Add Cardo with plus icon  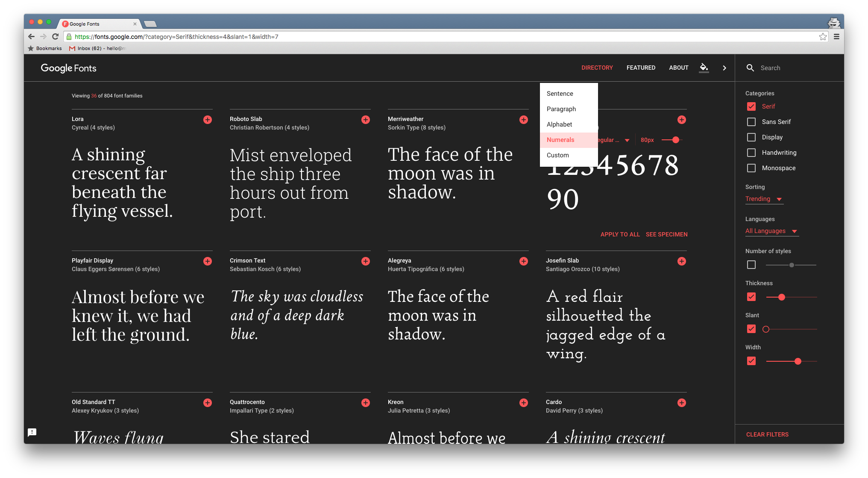pyautogui.click(x=682, y=403)
